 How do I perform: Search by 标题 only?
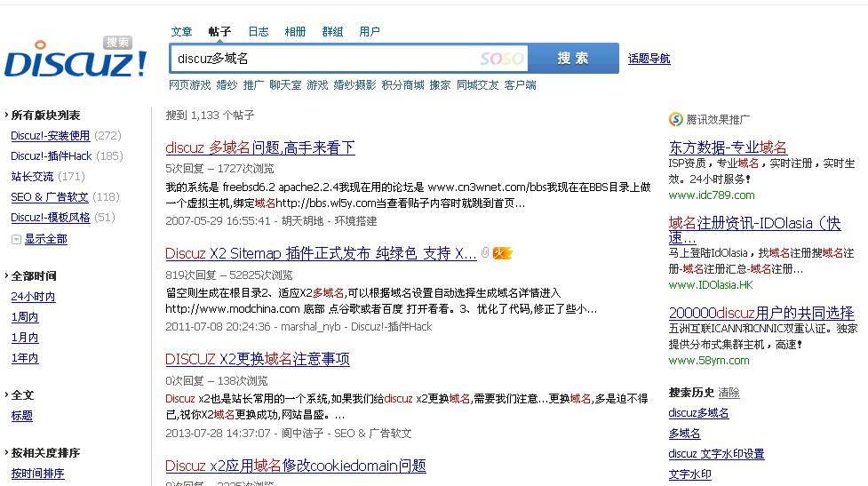21,416
